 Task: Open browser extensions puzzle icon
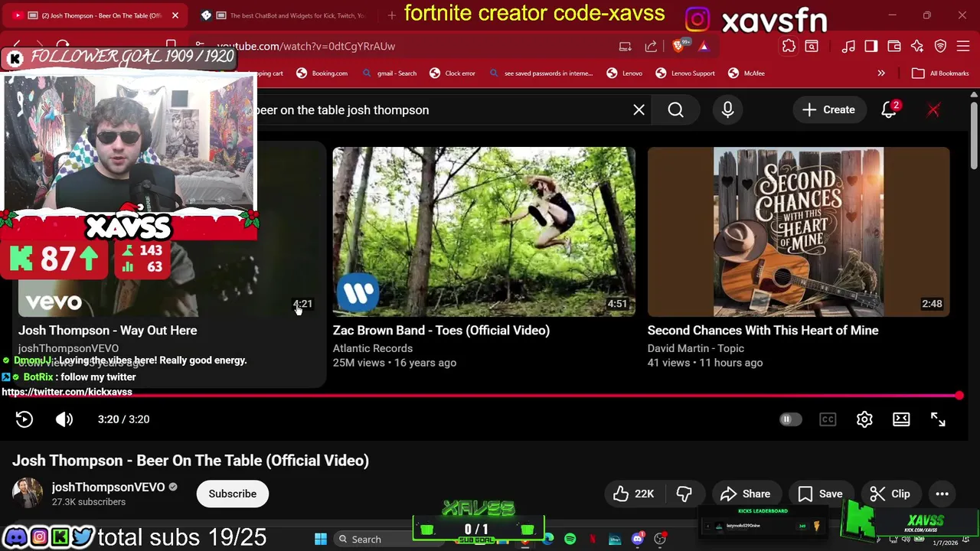[789, 46]
